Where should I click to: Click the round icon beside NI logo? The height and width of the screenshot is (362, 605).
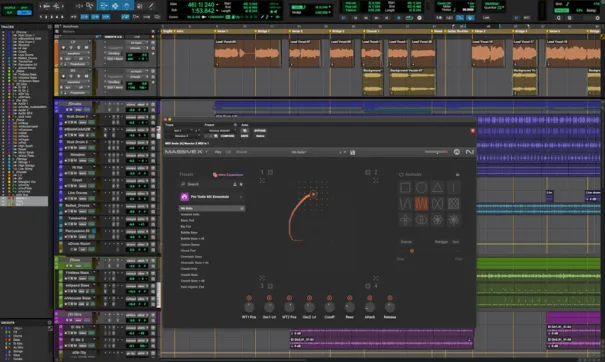456,152
